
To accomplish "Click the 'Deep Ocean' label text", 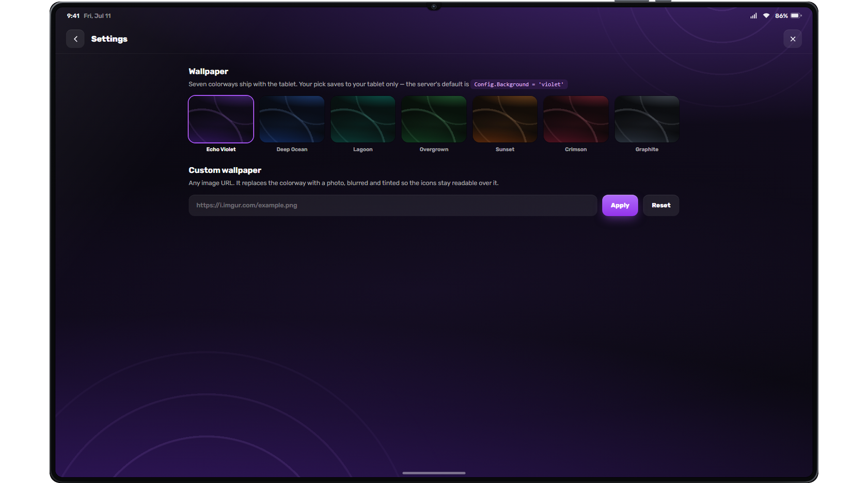I will tap(292, 149).
